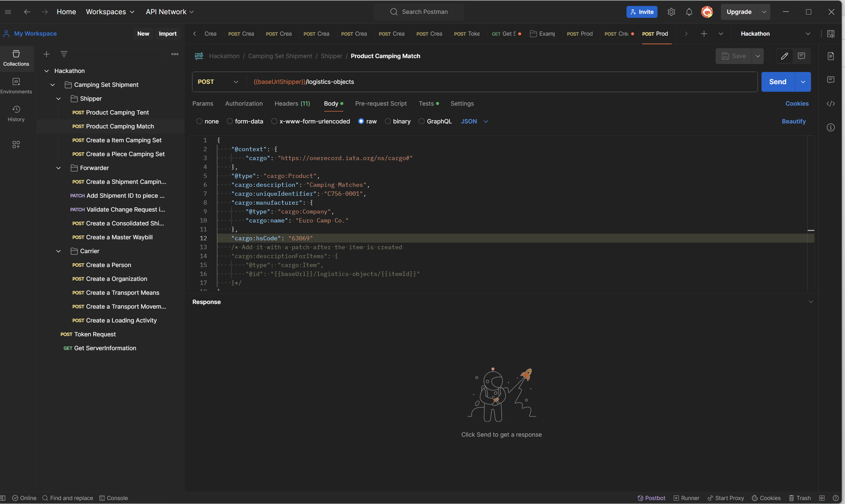Open the Environments sidebar panel
Screen dimensions: 845x504
coord(16,85)
